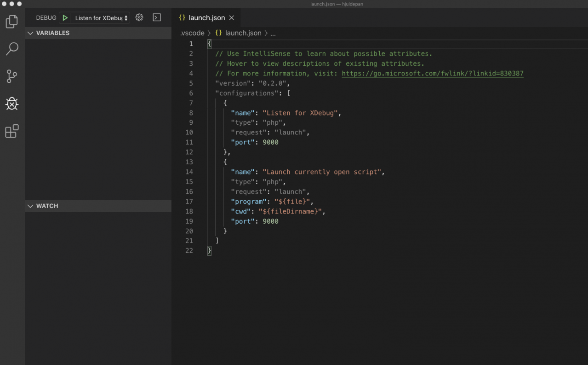Click the "${fileDirname}" cwd value
The width and height of the screenshot is (588, 365).
[x=290, y=212]
